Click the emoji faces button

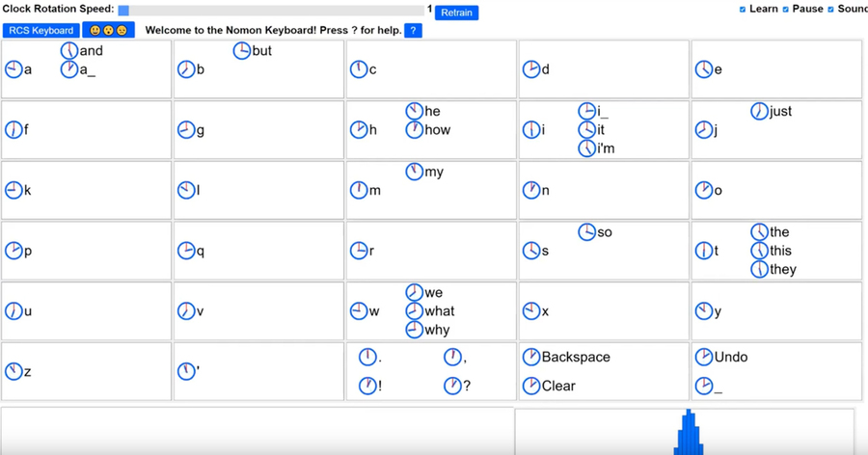point(108,30)
